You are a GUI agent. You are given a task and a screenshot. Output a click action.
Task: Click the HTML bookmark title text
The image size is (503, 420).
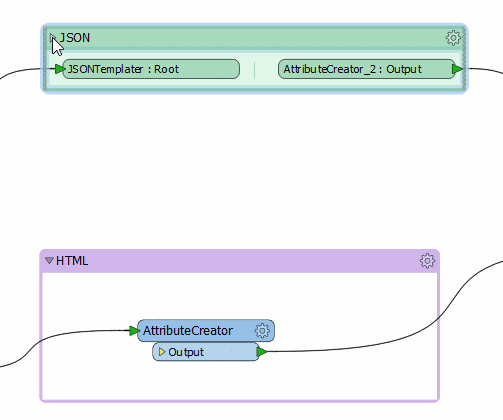72,261
